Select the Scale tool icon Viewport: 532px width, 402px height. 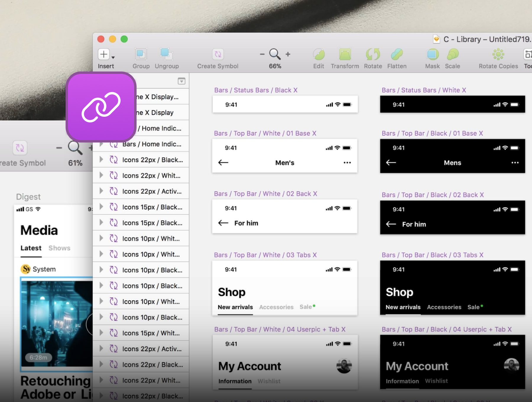452,54
